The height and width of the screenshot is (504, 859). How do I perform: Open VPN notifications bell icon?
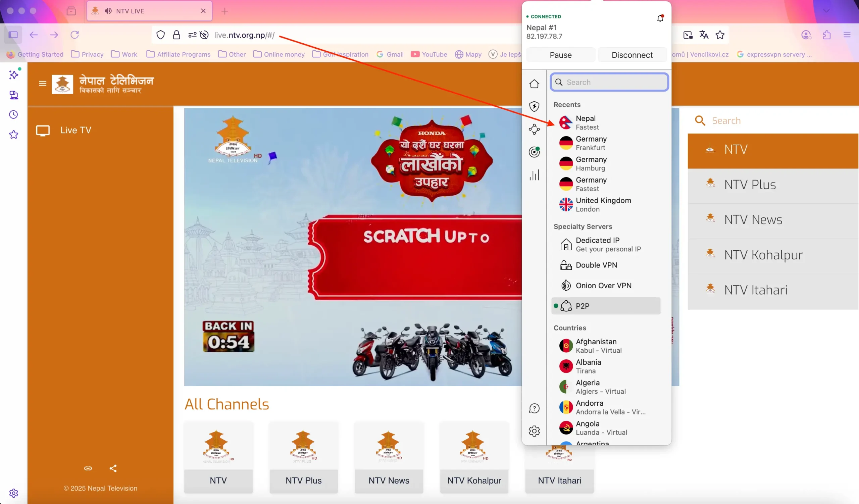click(660, 18)
